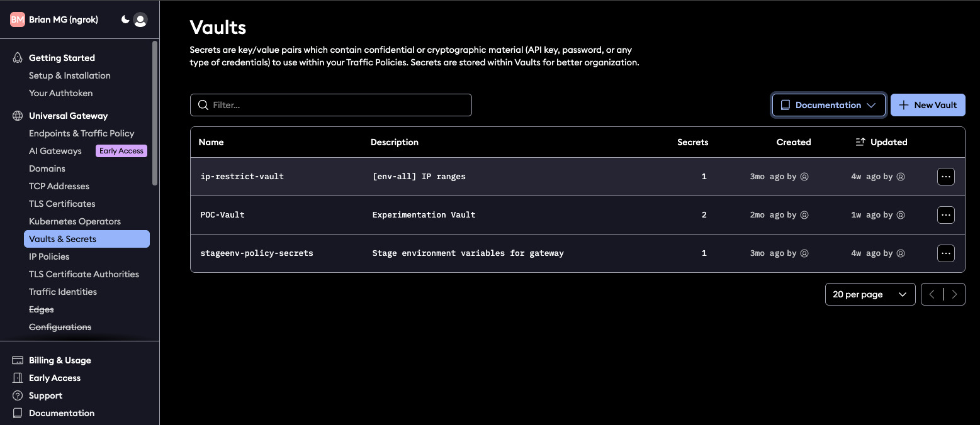The width and height of the screenshot is (980, 425).
Task: Open the Early Access link in sidebar
Action: pyautogui.click(x=55, y=377)
